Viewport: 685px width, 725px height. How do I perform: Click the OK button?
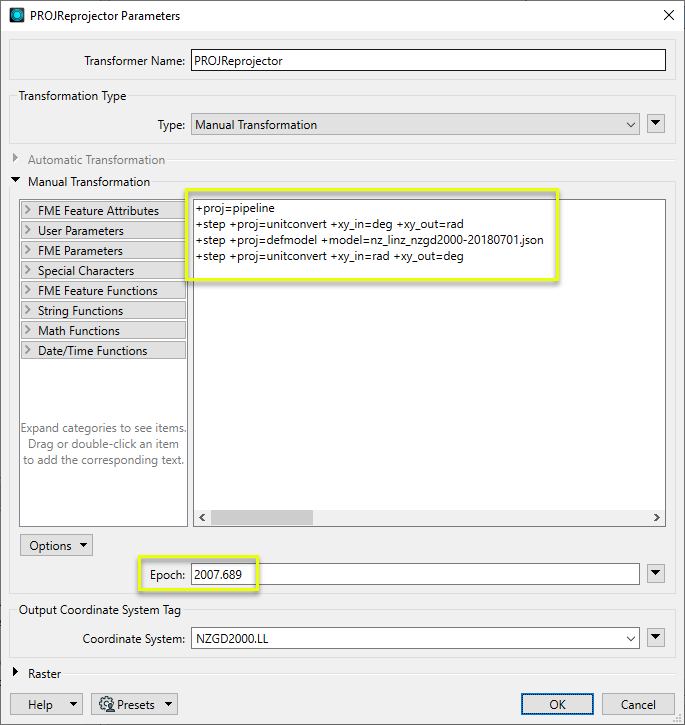point(557,704)
